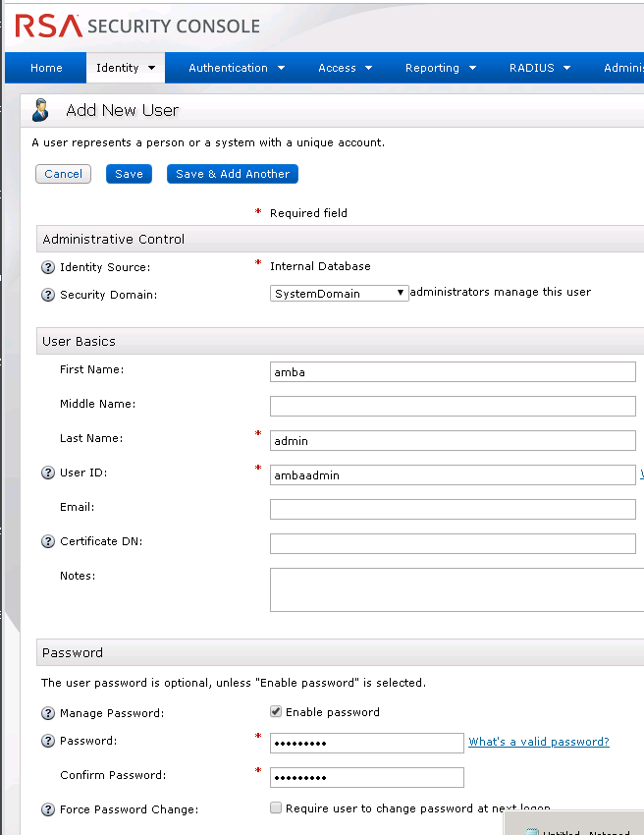Click the Save button
The width and height of the screenshot is (644, 835).
(x=129, y=174)
